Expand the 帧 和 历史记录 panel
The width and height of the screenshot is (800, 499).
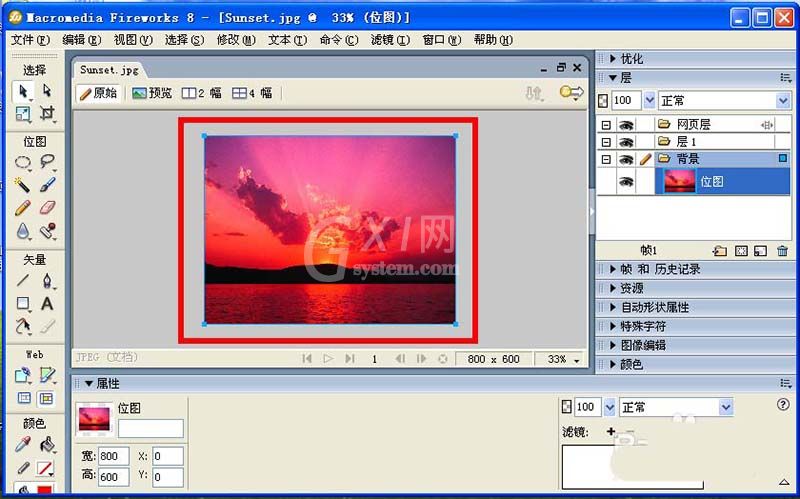tap(613, 269)
